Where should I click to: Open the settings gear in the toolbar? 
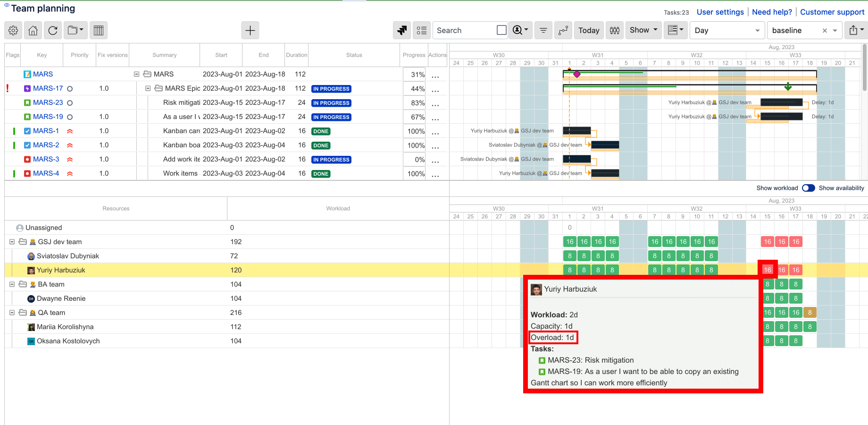tap(13, 30)
